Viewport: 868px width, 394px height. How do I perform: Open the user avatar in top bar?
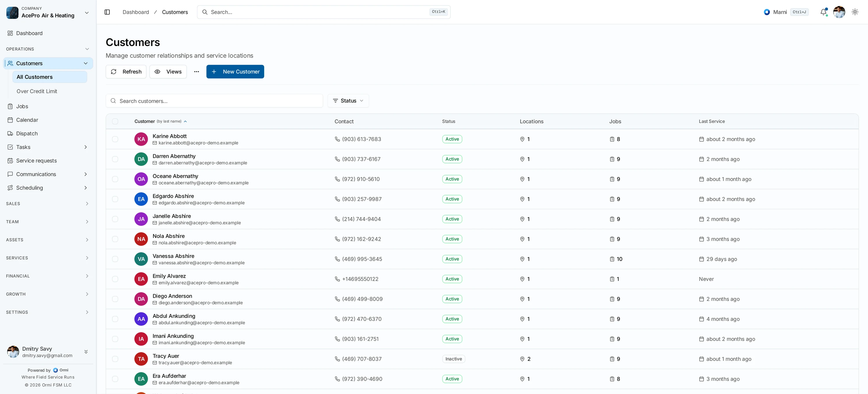(x=839, y=12)
